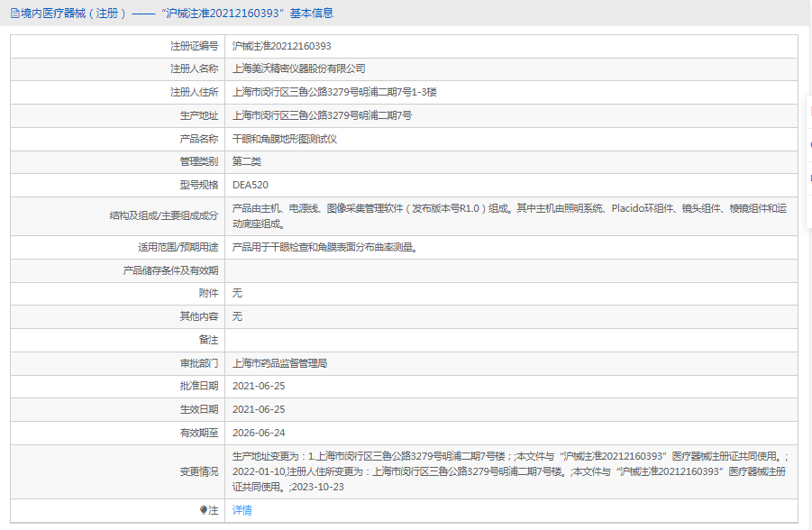
Task: Select the 生效日期 value 2021-06-25
Action: coord(259,409)
